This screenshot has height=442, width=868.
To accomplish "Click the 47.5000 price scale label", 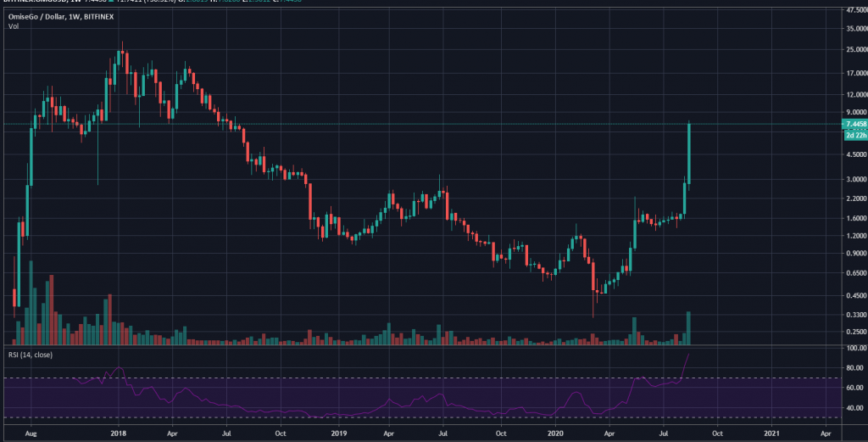I will tap(854, 10).
